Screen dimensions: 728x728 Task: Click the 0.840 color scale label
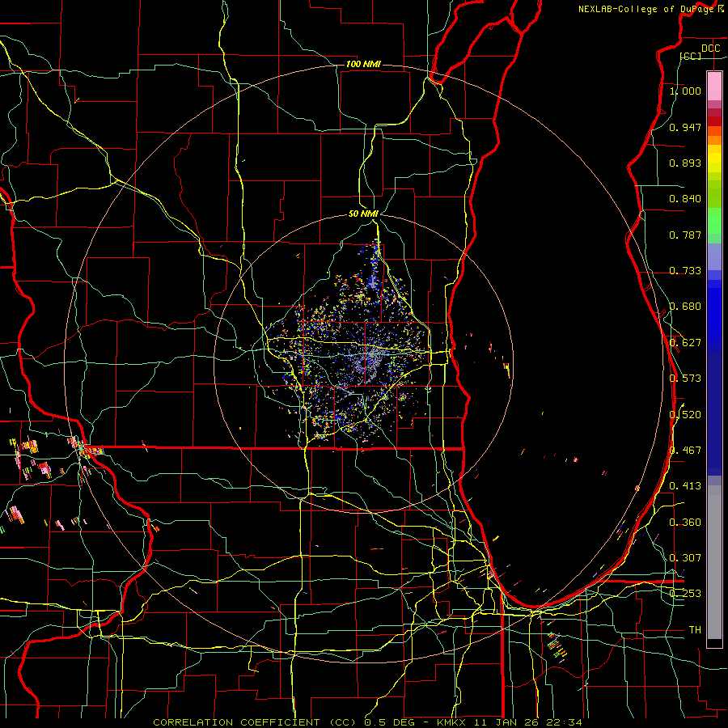coord(685,198)
